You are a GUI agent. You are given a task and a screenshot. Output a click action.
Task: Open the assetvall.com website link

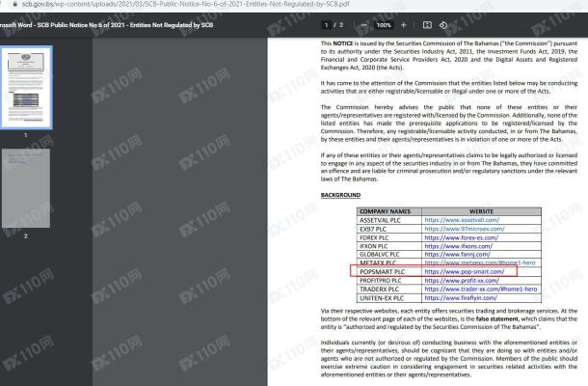tap(462, 220)
